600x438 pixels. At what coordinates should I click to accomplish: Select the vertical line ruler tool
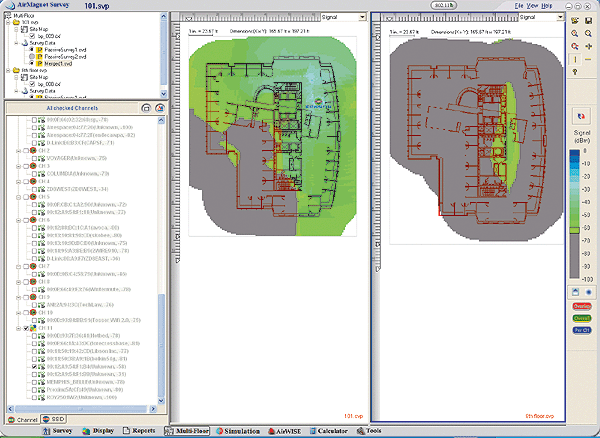click(x=575, y=59)
